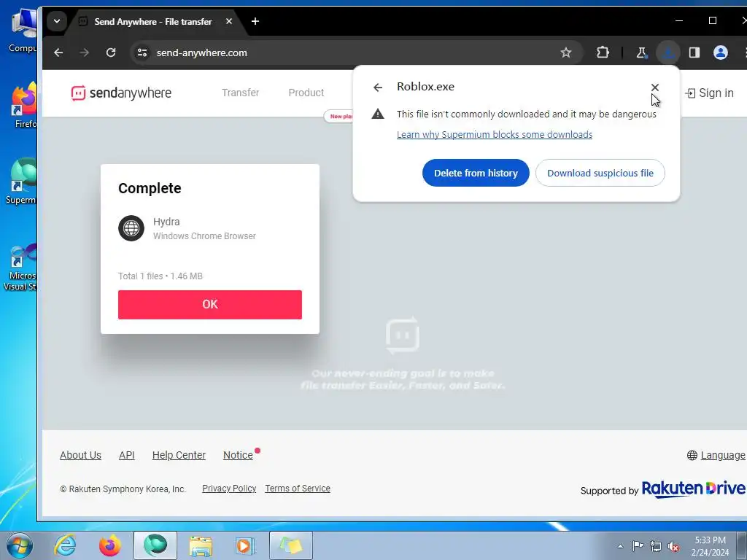
Task: Open Terms of Service link
Action: (x=298, y=488)
